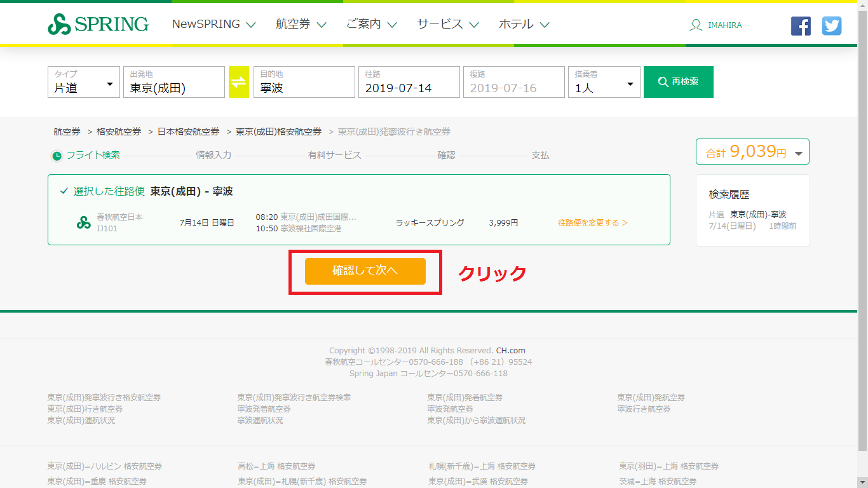Select the 往路 date field 2019-07-14
This screenshot has height=488, width=868.
409,83
